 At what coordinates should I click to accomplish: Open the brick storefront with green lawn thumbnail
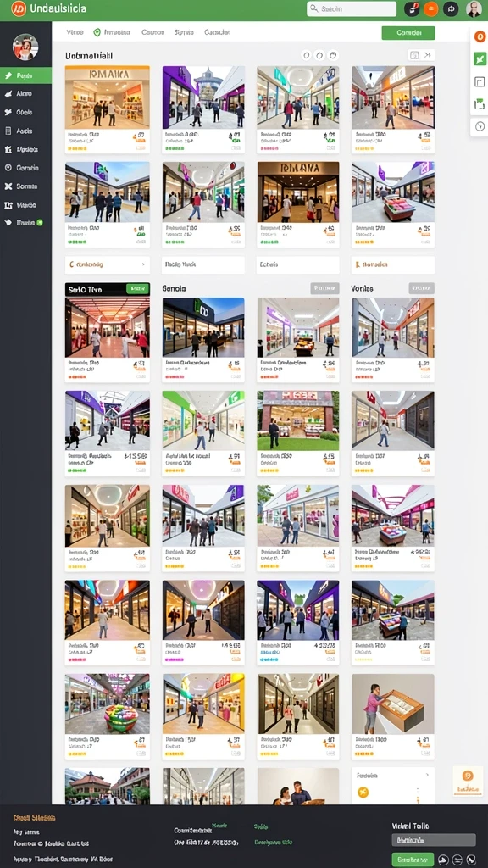point(298,420)
